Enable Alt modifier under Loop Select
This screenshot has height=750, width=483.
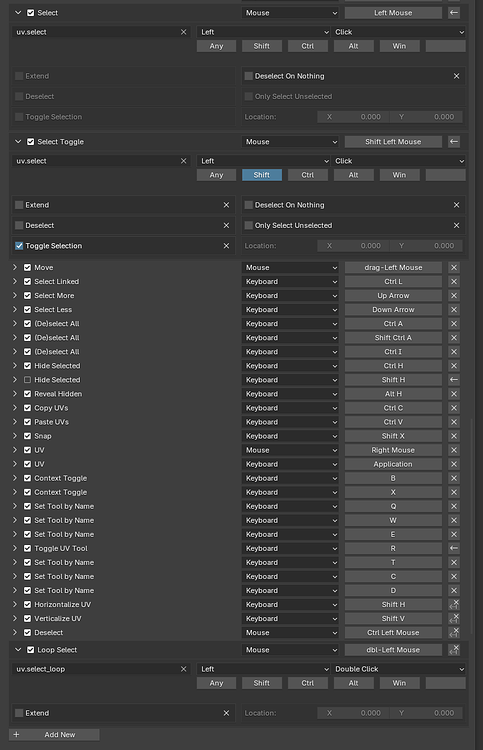tap(353, 683)
